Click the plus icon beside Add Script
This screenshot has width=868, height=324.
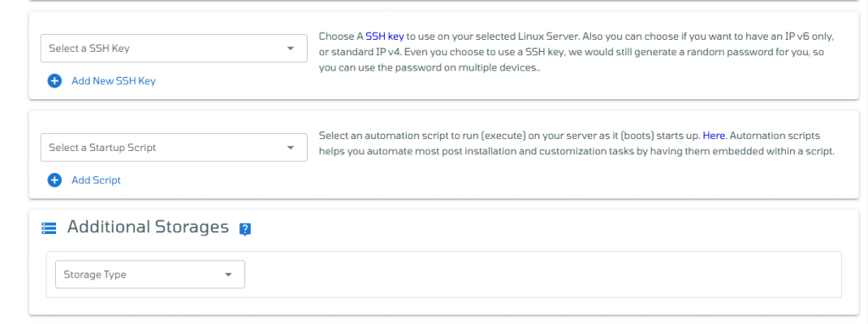click(x=54, y=181)
